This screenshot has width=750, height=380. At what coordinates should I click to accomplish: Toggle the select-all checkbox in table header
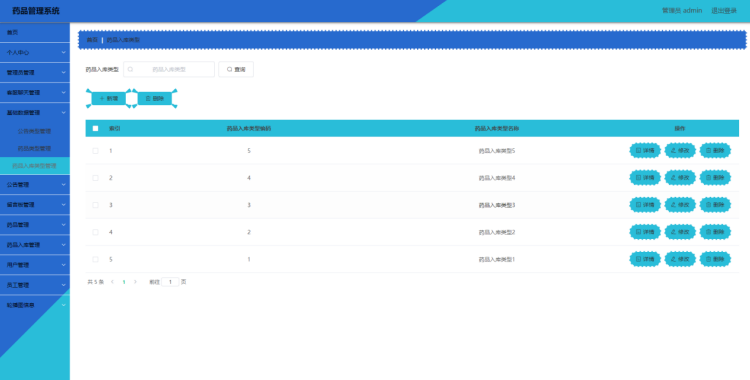tap(95, 128)
